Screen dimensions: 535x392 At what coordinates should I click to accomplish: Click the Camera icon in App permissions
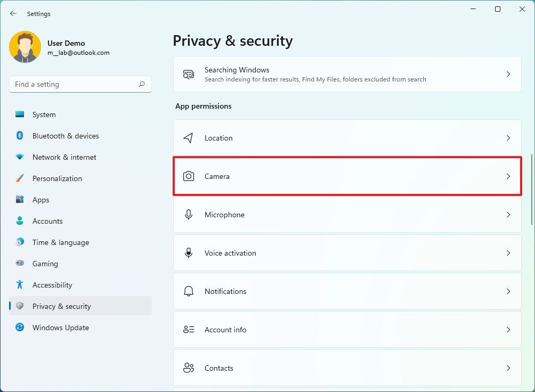click(189, 176)
